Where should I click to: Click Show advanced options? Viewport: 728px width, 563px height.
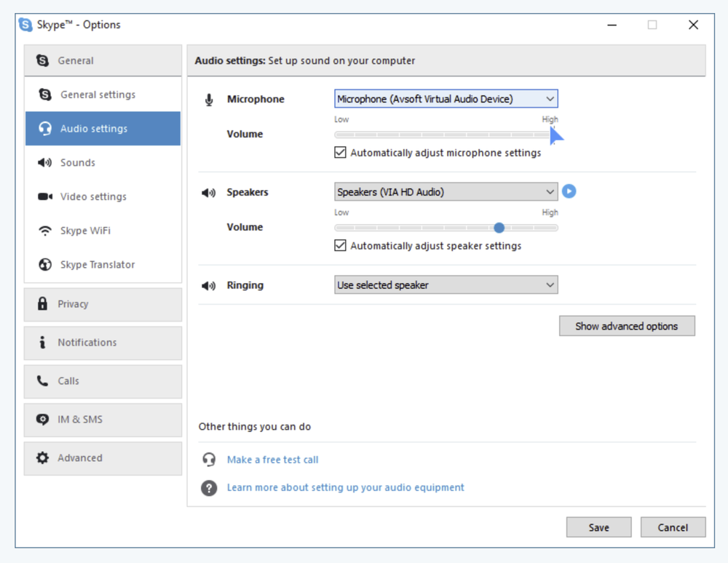click(x=627, y=326)
